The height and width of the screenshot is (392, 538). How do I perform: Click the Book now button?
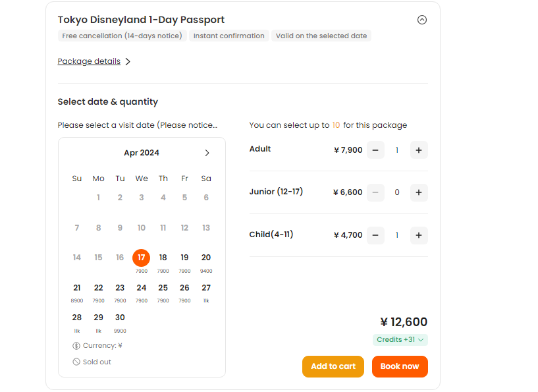coord(400,366)
